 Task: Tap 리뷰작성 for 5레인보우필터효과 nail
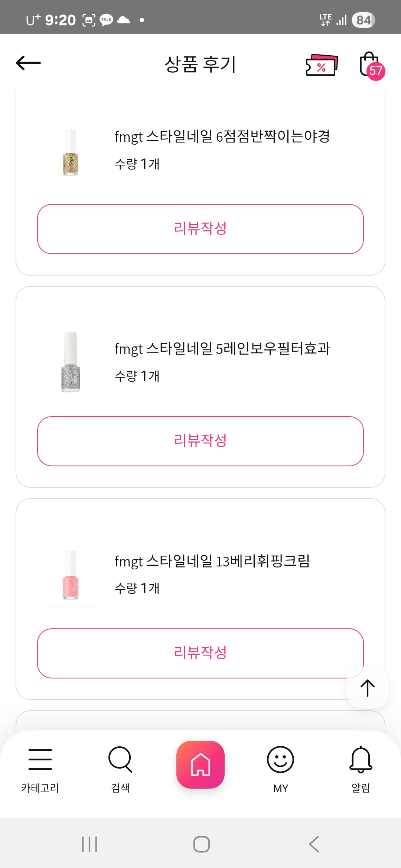(200, 441)
